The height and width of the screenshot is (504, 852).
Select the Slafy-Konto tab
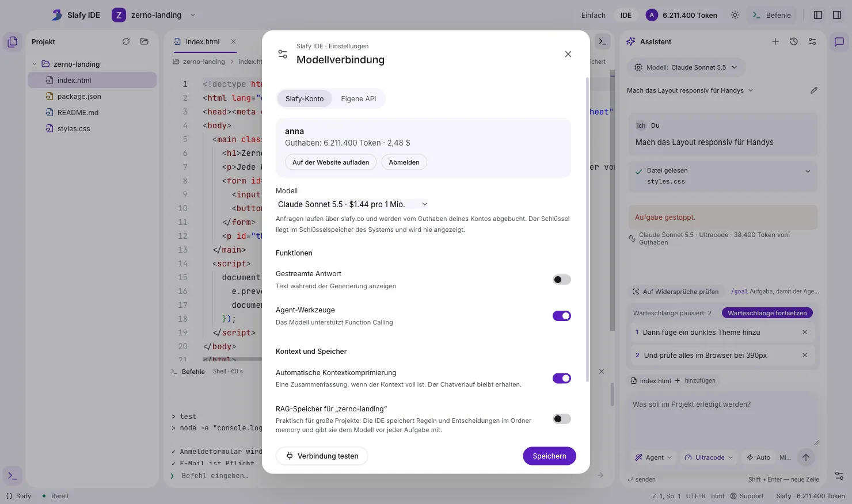pyautogui.click(x=305, y=99)
